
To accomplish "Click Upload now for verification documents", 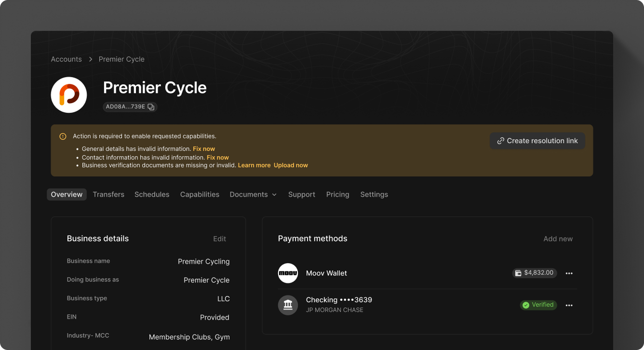I will coord(291,165).
